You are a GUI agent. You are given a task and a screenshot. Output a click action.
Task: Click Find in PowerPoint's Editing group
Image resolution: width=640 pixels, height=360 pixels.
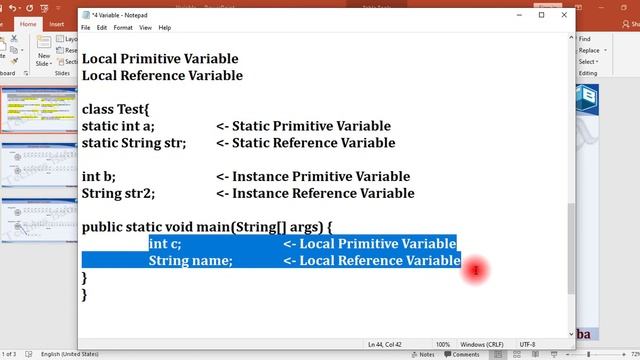584,39
